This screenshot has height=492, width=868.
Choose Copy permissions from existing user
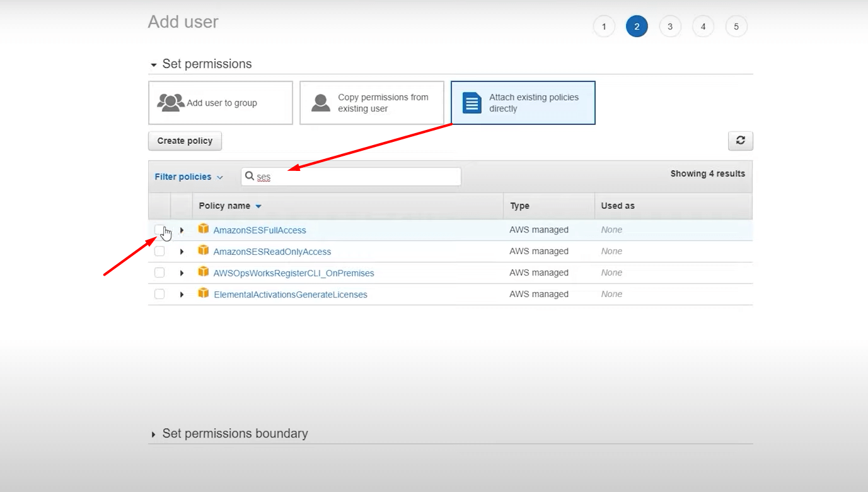tap(372, 103)
